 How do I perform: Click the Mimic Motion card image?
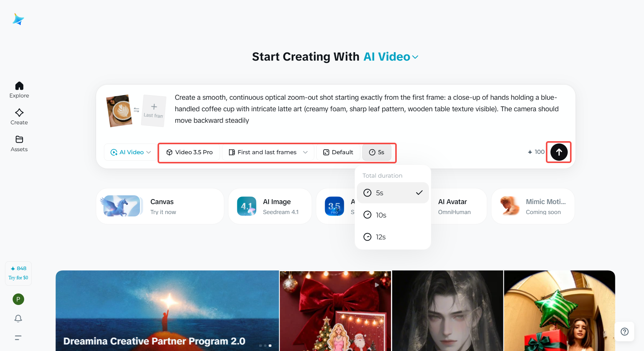510,206
